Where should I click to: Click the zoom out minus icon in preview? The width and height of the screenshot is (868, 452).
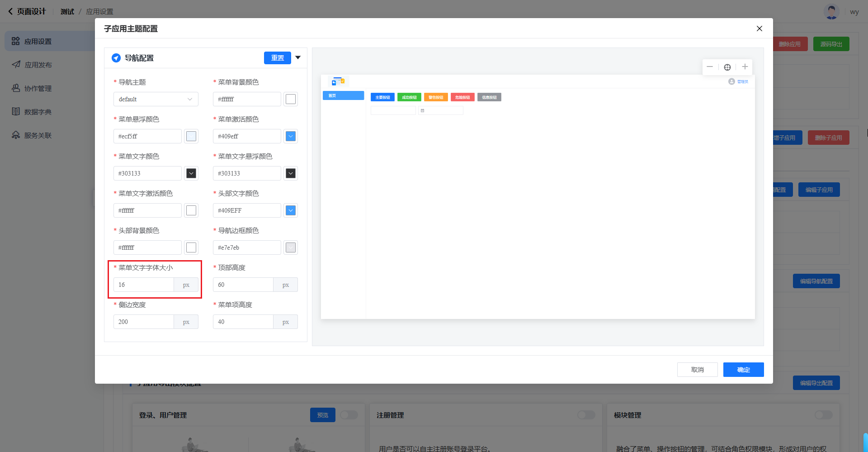click(710, 67)
